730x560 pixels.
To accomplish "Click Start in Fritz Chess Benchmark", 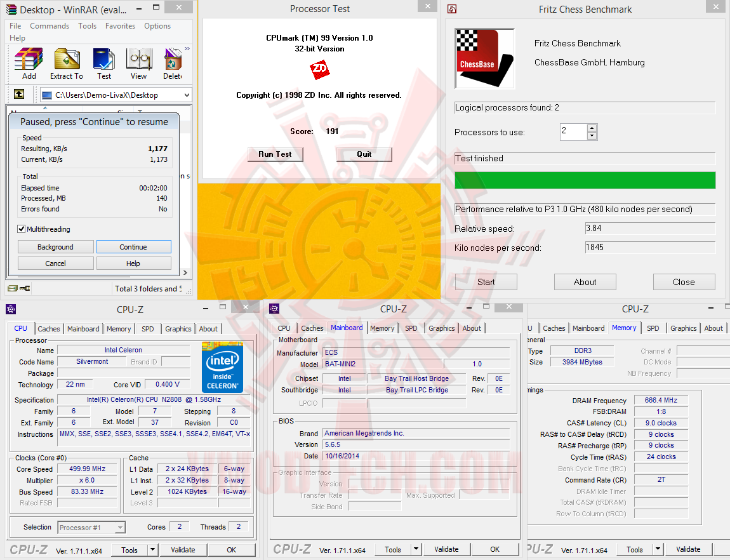I will (486, 282).
